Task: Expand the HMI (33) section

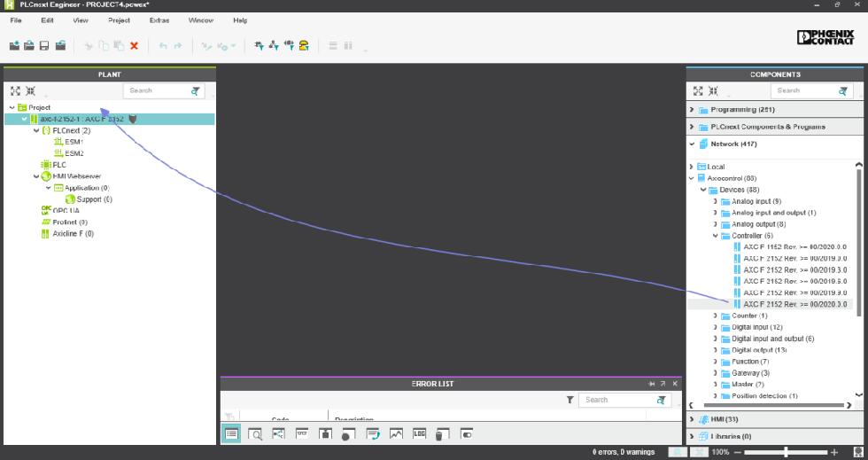Action: 692,419
